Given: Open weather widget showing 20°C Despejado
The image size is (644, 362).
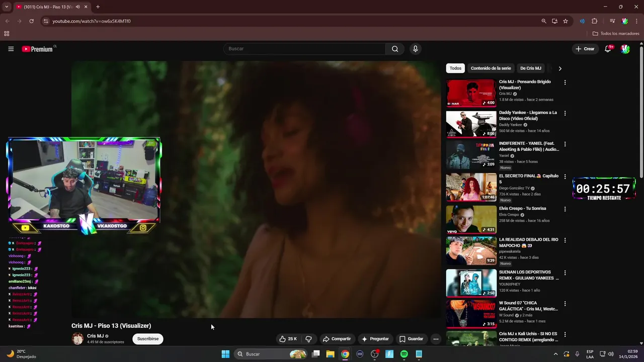Looking at the screenshot, I should [21, 354].
